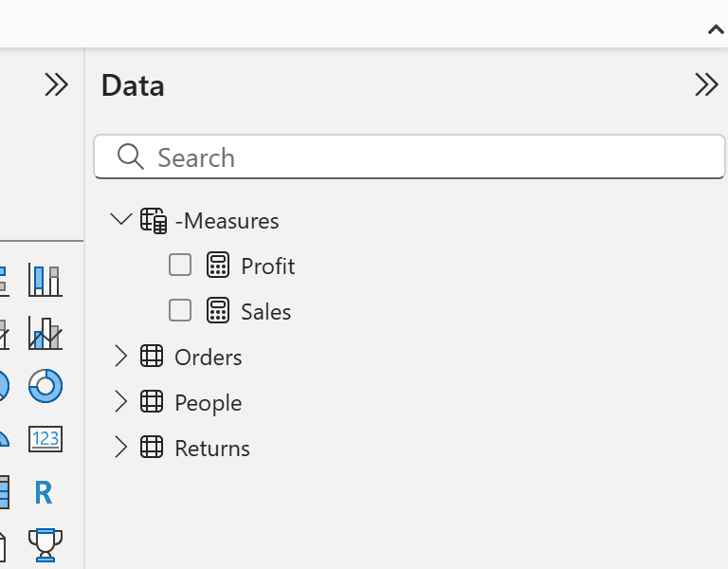Click the Profit measure calculator icon

(x=218, y=266)
